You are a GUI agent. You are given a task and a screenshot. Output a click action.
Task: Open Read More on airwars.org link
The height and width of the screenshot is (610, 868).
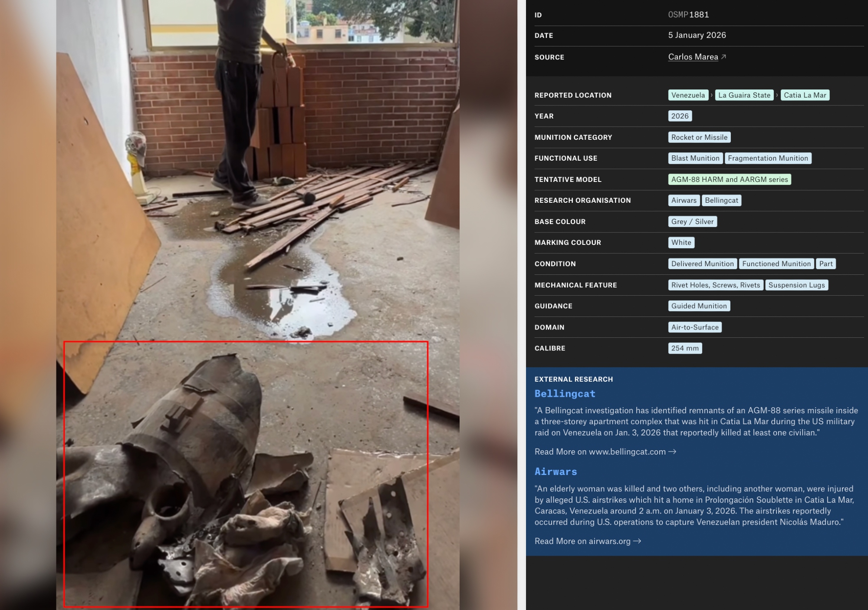[588, 541]
